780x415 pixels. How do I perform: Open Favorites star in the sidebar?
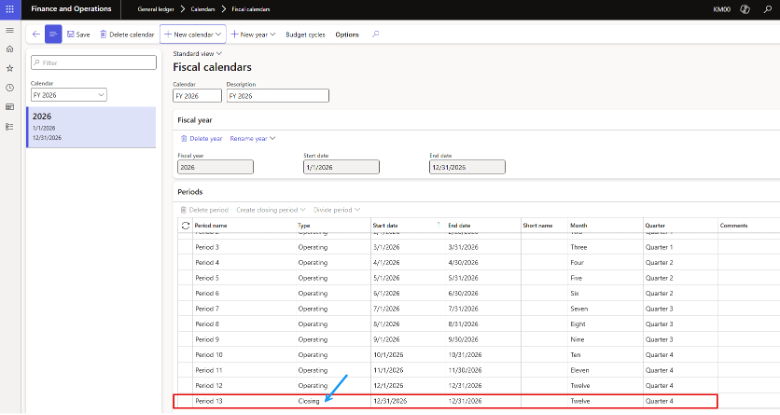(9, 69)
